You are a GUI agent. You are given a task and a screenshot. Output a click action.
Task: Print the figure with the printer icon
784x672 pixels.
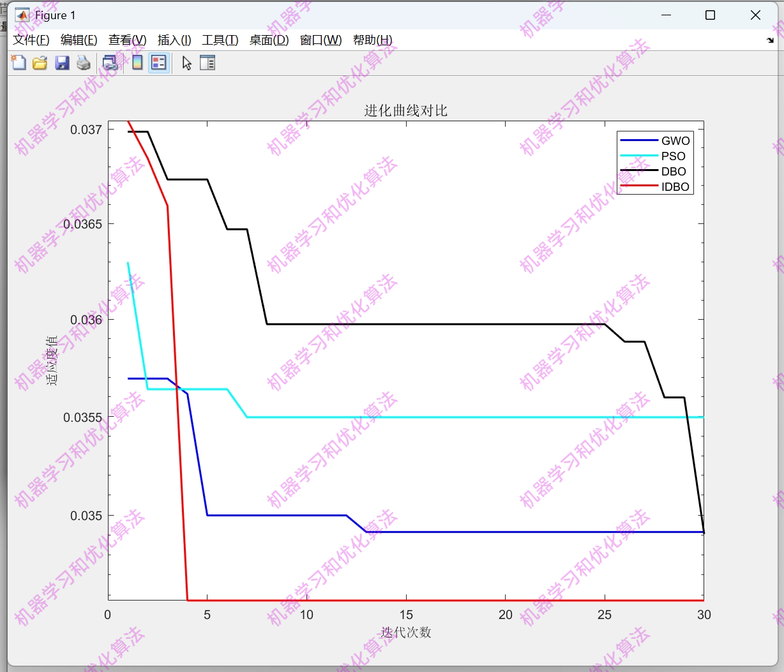point(83,63)
